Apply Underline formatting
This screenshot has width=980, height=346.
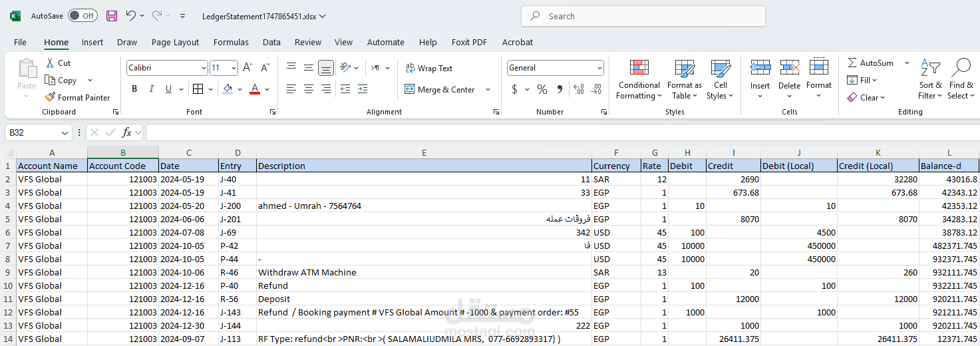point(168,89)
